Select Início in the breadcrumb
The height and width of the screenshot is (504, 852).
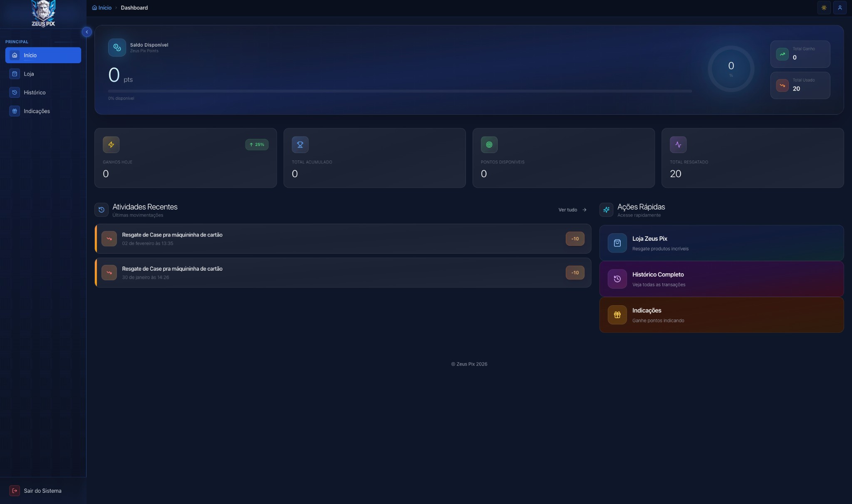(102, 7)
